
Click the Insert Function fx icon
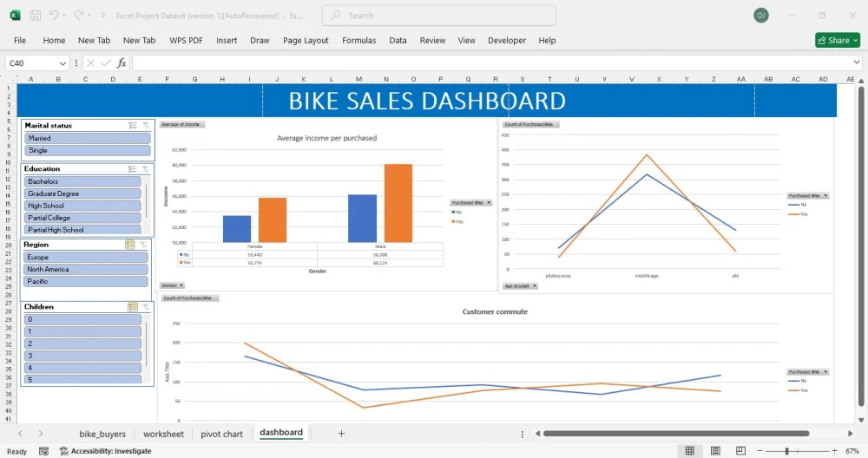[122, 63]
